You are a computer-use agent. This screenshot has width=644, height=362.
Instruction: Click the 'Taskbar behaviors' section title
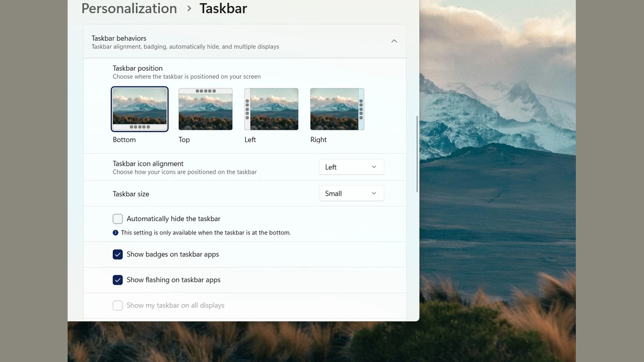(x=119, y=38)
